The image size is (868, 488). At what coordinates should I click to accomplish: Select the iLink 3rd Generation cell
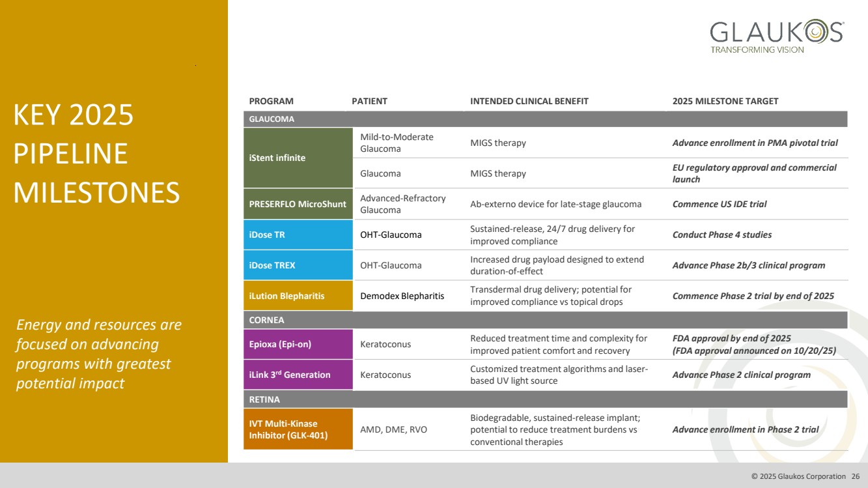(298, 375)
